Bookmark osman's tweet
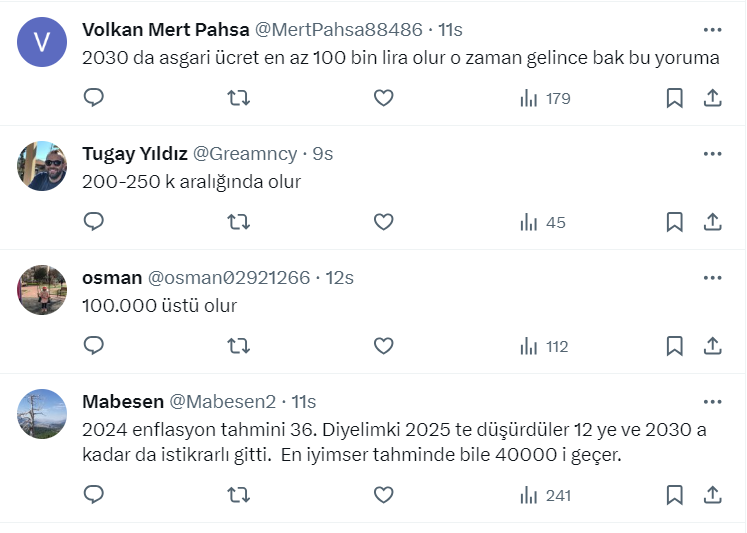 point(674,346)
